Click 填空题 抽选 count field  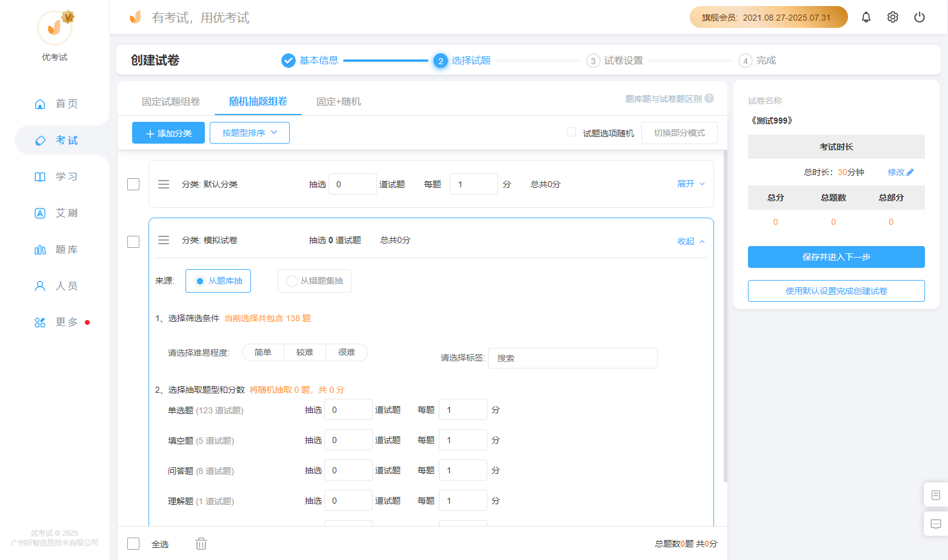(x=349, y=440)
